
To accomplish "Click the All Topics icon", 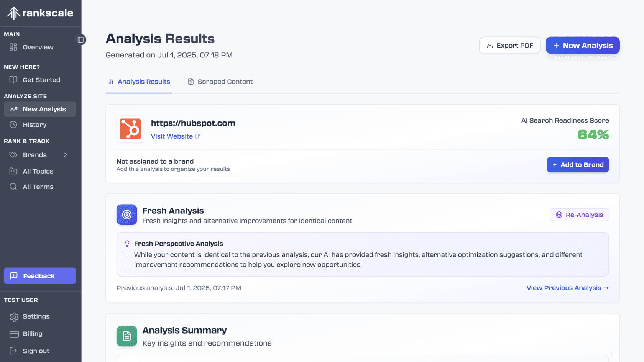I will pyautogui.click(x=13, y=171).
